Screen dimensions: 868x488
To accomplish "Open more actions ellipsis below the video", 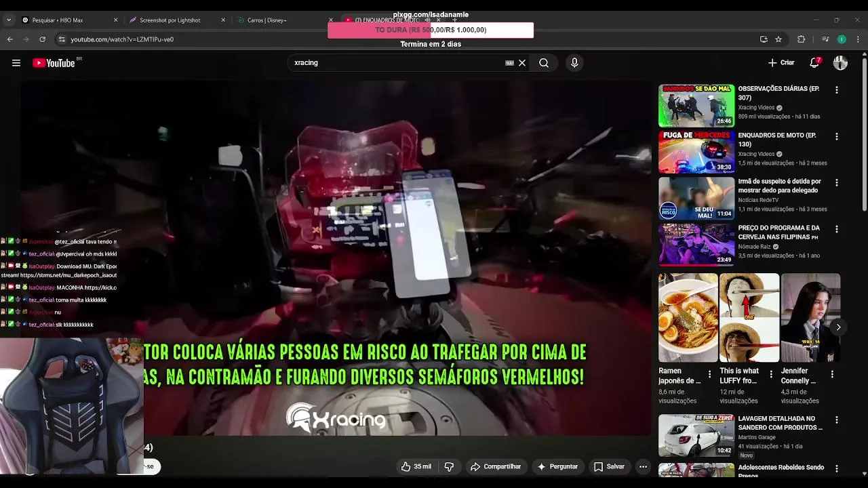I will (643, 466).
